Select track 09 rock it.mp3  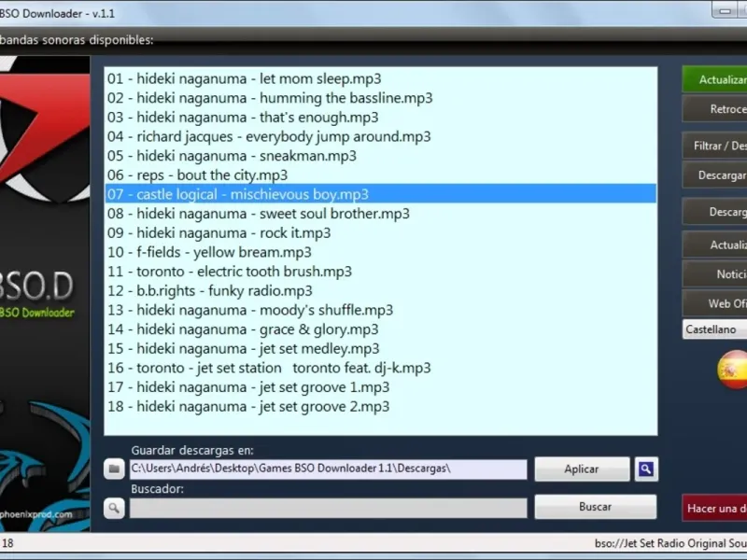(380, 232)
